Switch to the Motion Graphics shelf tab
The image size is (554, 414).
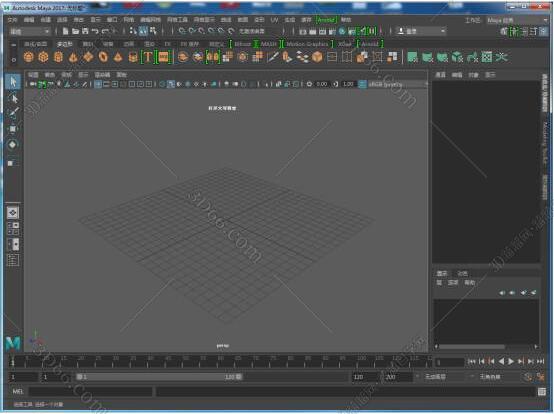pyautogui.click(x=307, y=44)
